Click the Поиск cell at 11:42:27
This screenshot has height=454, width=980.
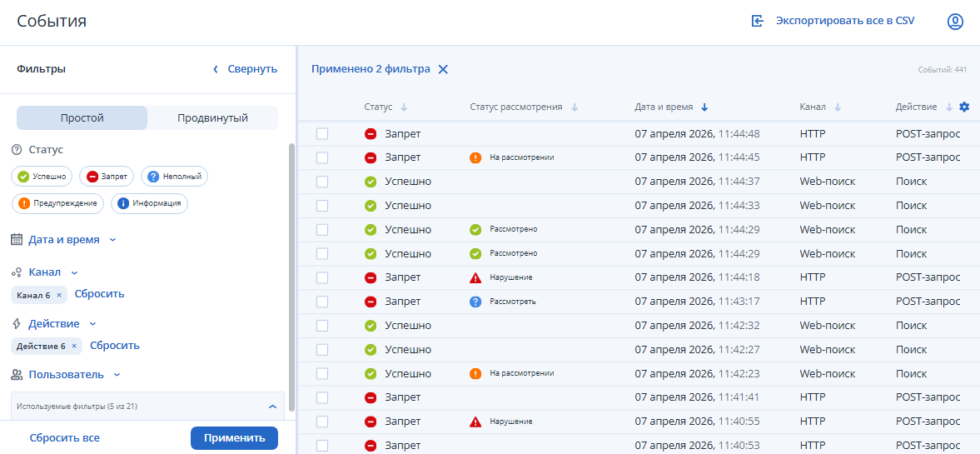[911, 350]
